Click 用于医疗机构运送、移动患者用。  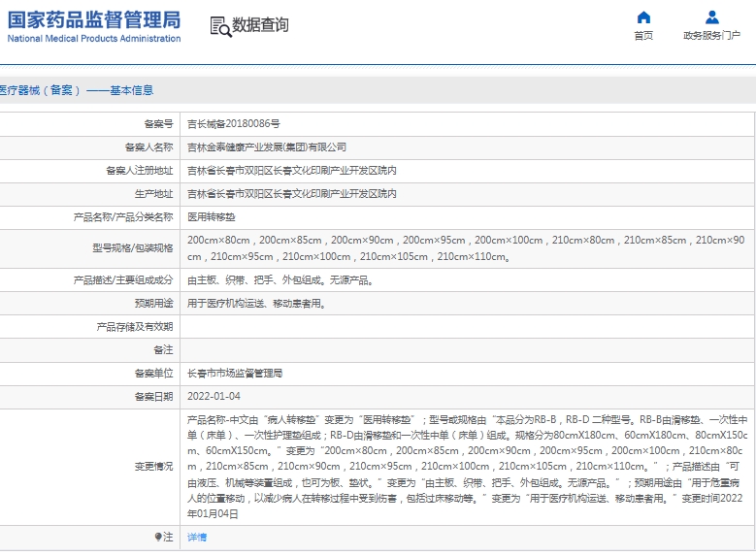click(x=256, y=304)
